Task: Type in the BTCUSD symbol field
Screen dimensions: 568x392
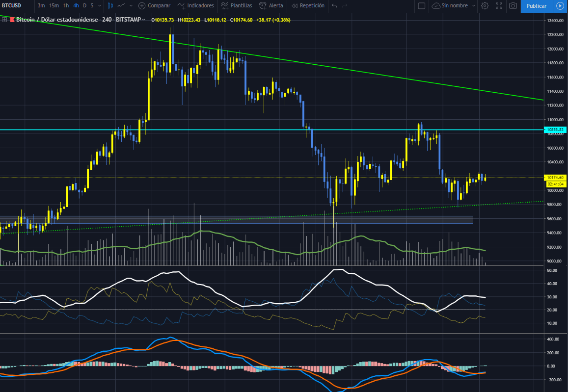Action: coord(12,6)
